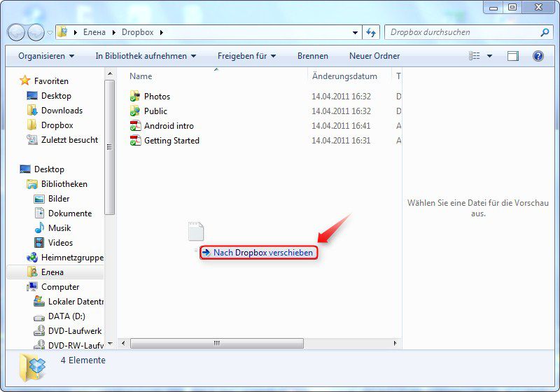Click the change view icon
The width and height of the screenshot is (560, 392).
click(475, 56)
